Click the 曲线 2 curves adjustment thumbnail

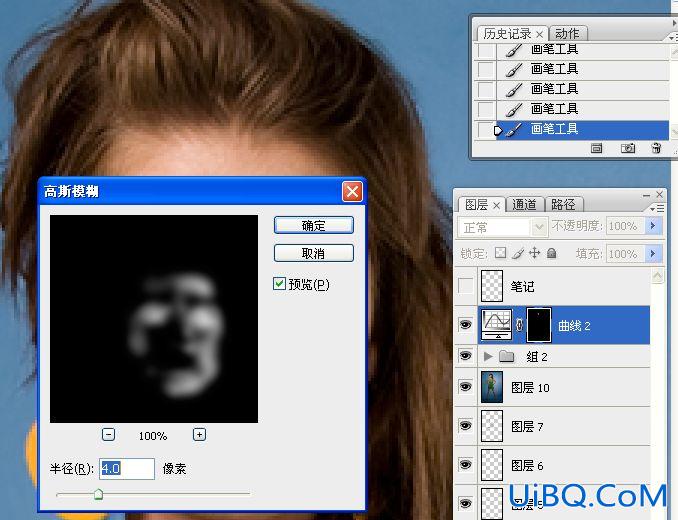click(496, 325)
